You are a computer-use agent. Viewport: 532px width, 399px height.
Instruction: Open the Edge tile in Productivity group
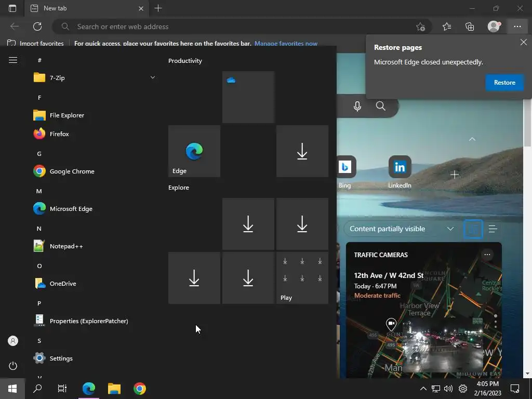194,151
